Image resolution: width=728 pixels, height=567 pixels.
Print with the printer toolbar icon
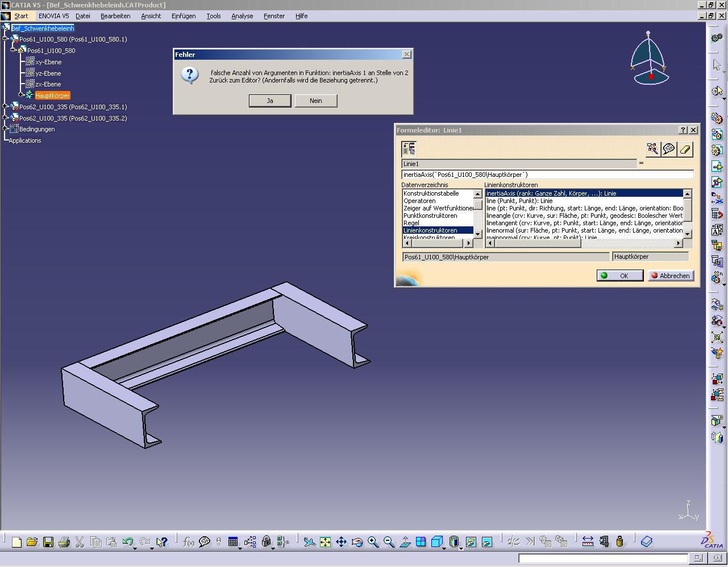coord(64,542)
